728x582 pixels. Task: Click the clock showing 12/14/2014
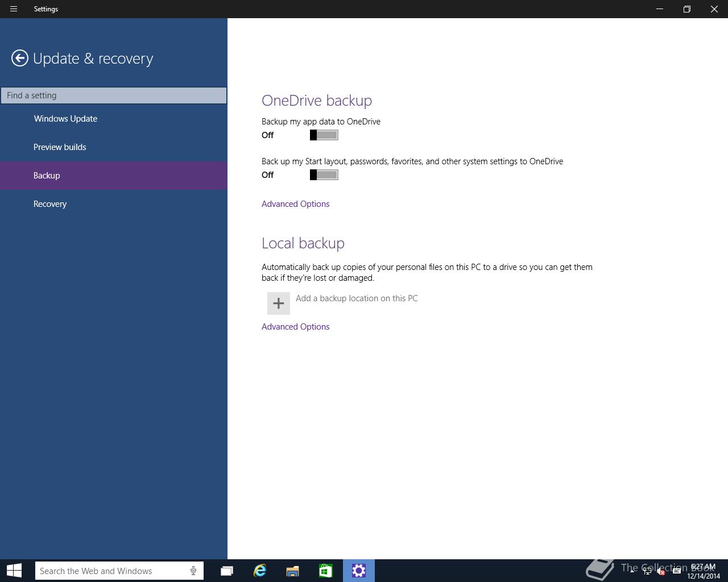click(x=704, y=571)
